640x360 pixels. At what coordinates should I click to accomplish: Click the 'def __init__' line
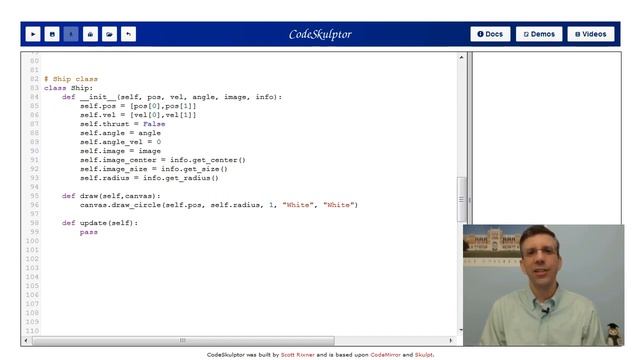click(x=172, y=97)
